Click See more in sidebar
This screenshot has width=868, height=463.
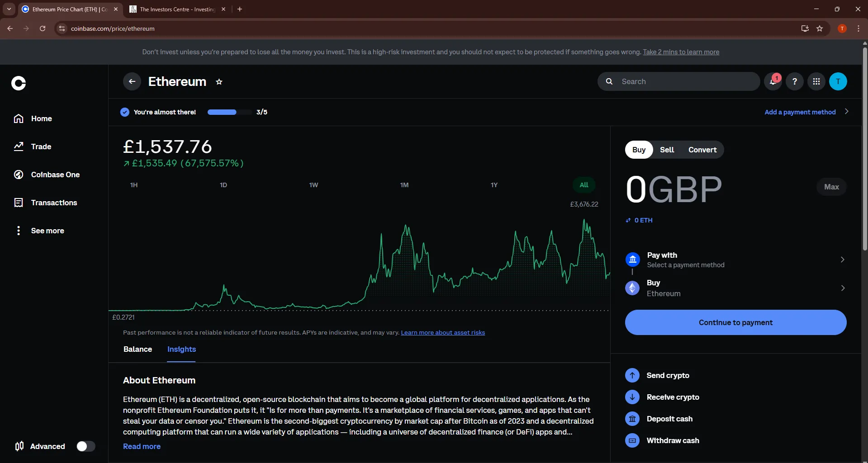[x=39, y=231]
